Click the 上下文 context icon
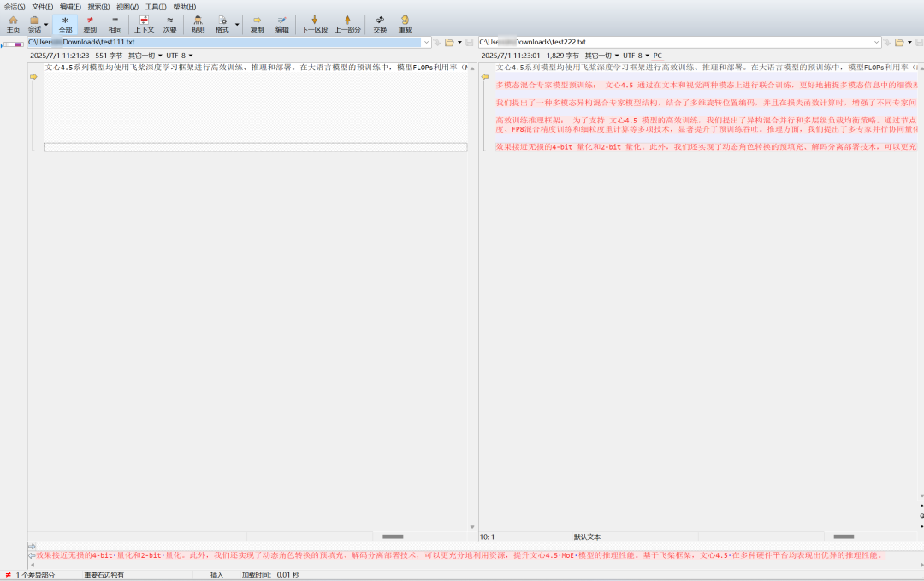 pyautogui.click(x=144, y=24)
